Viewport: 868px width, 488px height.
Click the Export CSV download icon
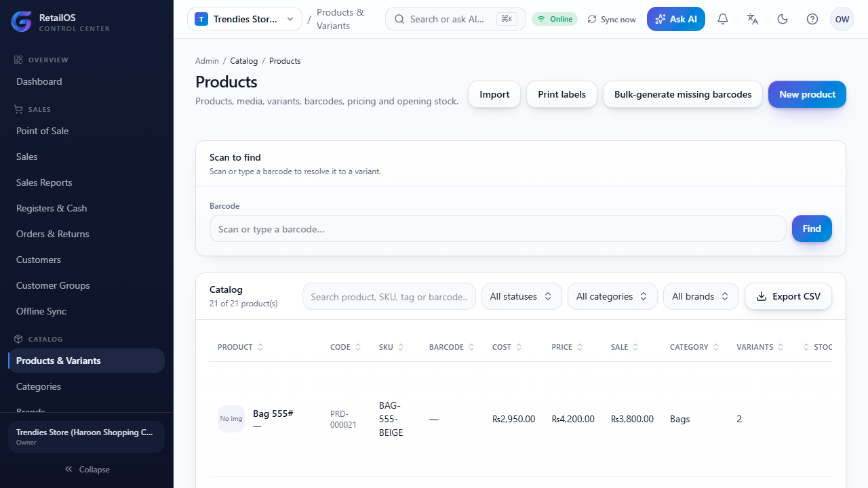click(x=762, y=296)
